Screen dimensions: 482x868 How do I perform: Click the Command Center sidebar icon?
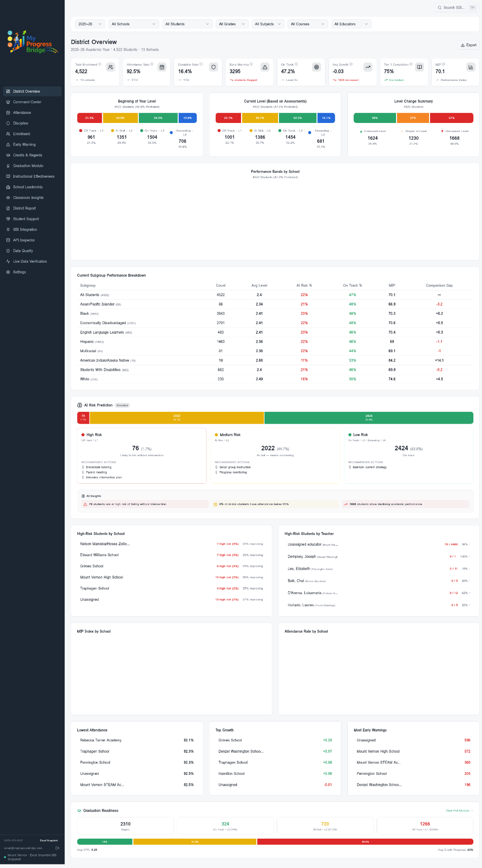pyautogui.click(x=8, y=102)
